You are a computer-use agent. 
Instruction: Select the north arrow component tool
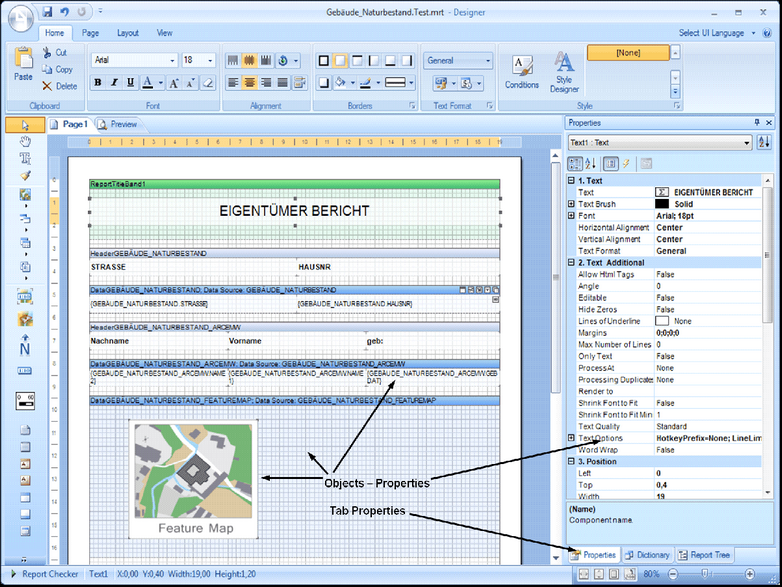(x=25, y=347)
